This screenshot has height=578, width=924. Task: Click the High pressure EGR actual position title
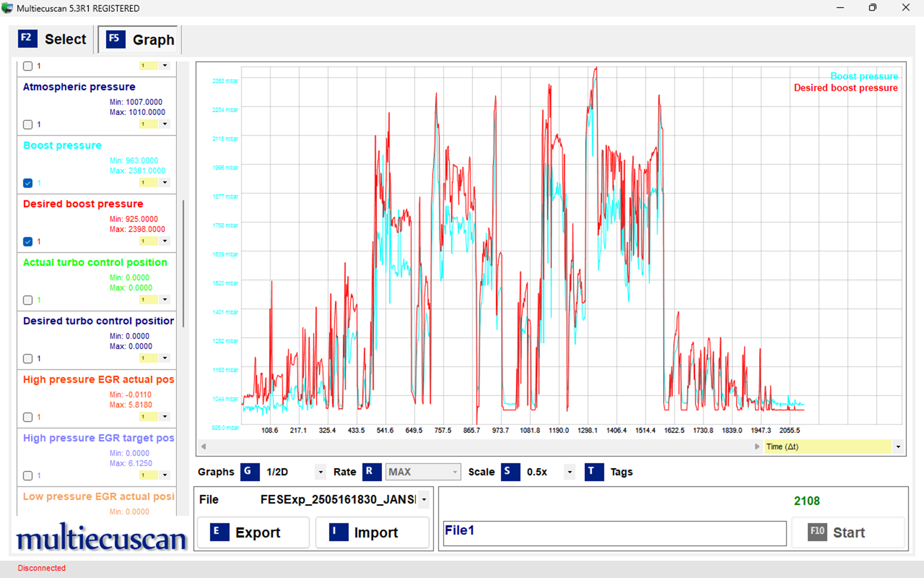pos(98,380)
